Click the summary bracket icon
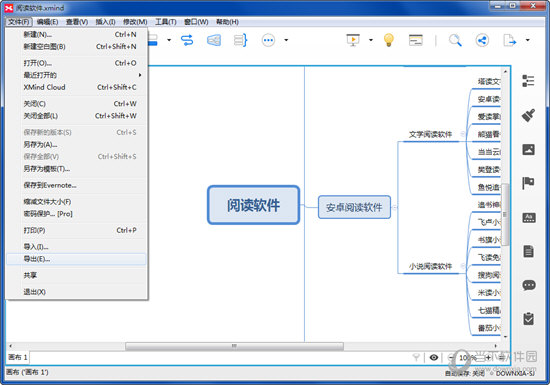This screenshot has height=385, width=550. [240, 40]
